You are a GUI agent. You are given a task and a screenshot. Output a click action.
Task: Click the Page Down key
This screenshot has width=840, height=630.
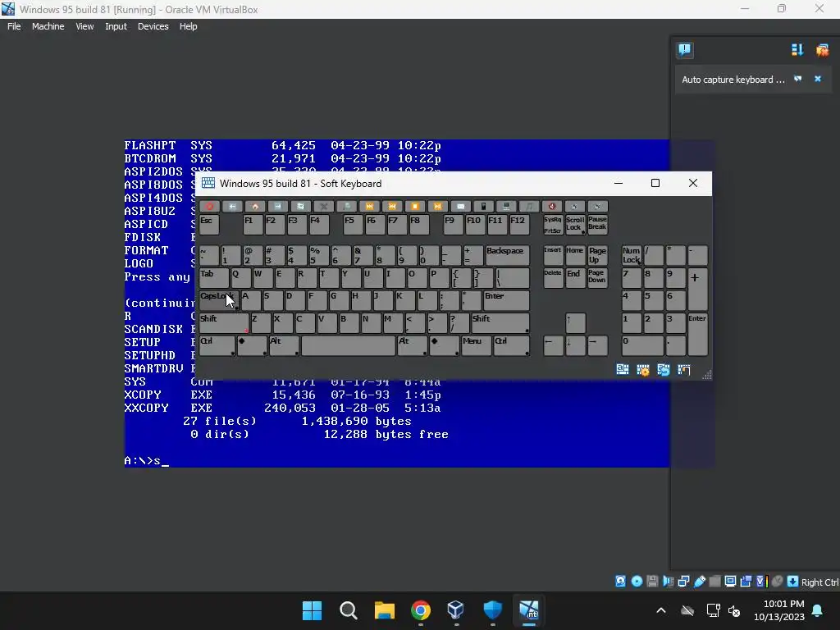[597, 278]
